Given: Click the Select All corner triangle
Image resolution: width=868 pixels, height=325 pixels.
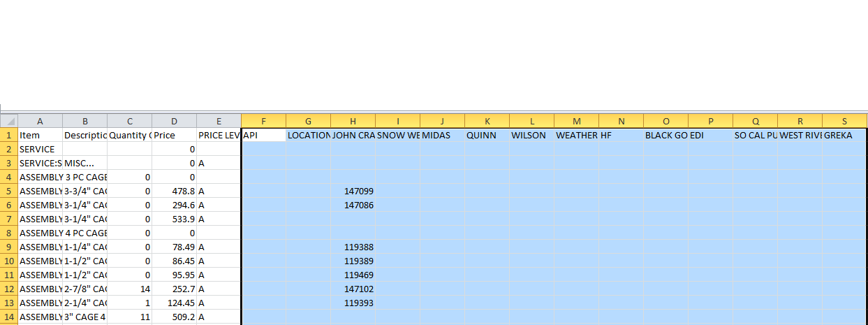Looking at the screenshot, I should pos(9,121).
